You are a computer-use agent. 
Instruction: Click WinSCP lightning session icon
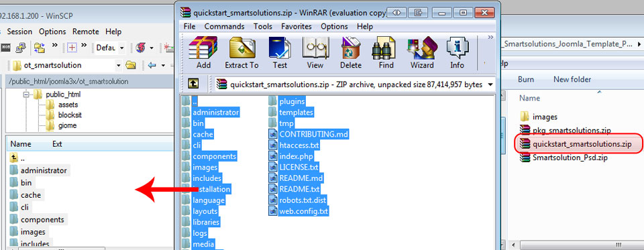[140, 48]
